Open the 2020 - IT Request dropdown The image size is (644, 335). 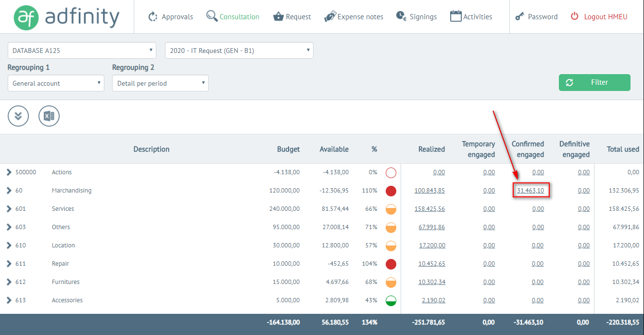pyautogui.click(x=239, y=51)
